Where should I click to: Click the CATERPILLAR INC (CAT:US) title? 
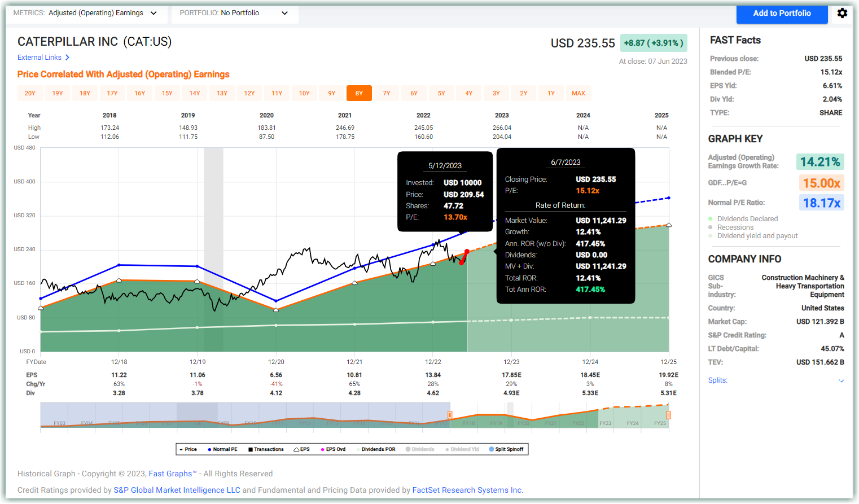click(x=94, y=42)
